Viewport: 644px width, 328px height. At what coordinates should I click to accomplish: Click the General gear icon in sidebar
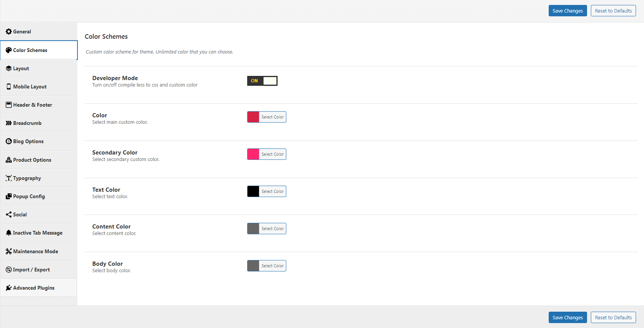(9, 32)
